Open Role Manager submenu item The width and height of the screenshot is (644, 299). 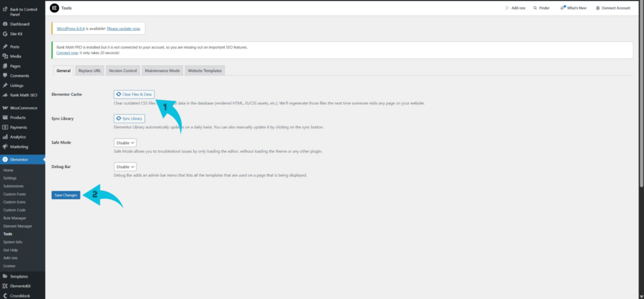(14, 218)
